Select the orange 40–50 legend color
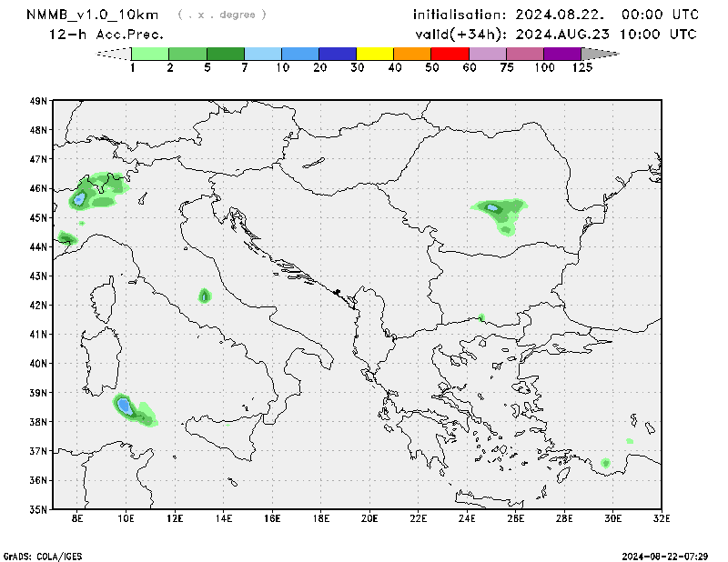The image size is (728, 562). coord(412,54)
